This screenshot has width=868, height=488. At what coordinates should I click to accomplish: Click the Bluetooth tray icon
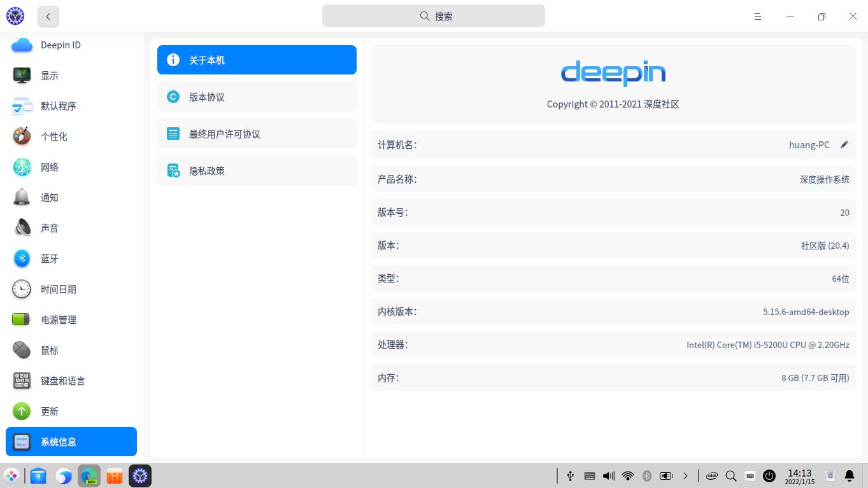click(647, 475)
